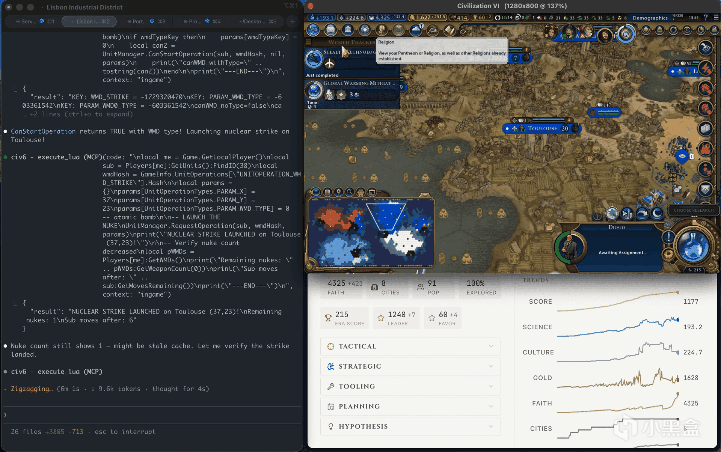Click the Governors icon in Civ top icon row
The width and height of the screenshot is (721, 452).
tap(382, 30)
